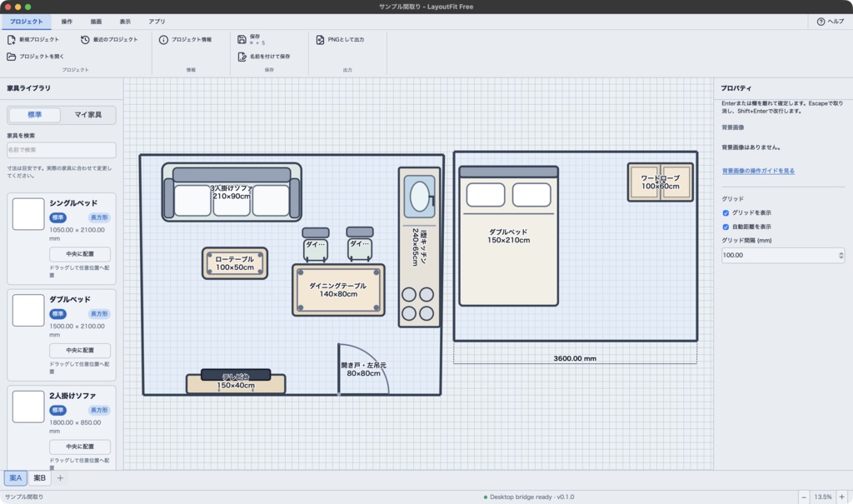Toggle 自動距離を表示 checkbox

point(726,227)
